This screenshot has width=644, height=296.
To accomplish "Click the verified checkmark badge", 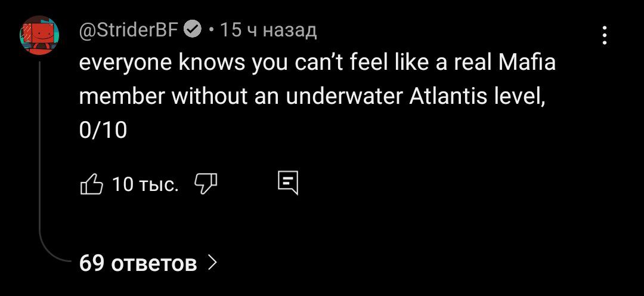I will pos(194,29).
